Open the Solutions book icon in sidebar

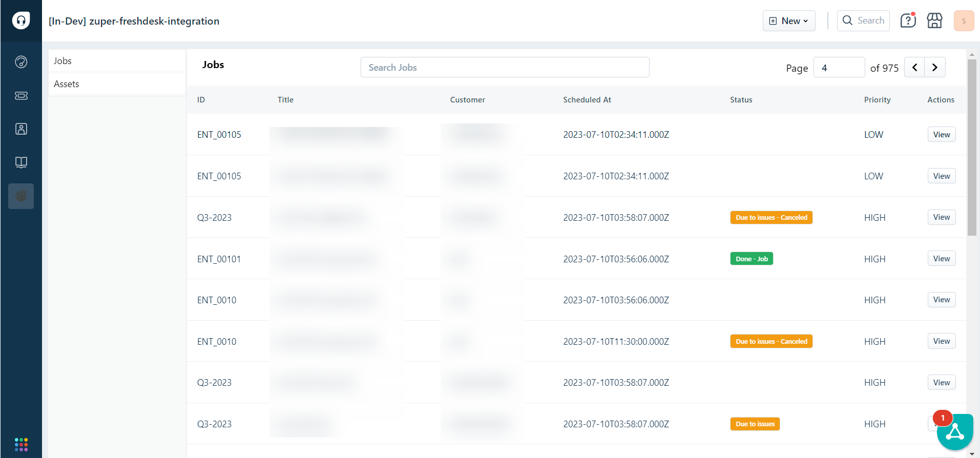click(21, 162)
